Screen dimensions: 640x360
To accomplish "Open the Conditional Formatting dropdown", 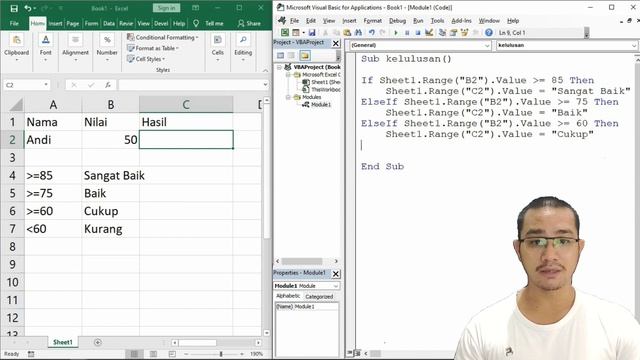I will point(162,37).
